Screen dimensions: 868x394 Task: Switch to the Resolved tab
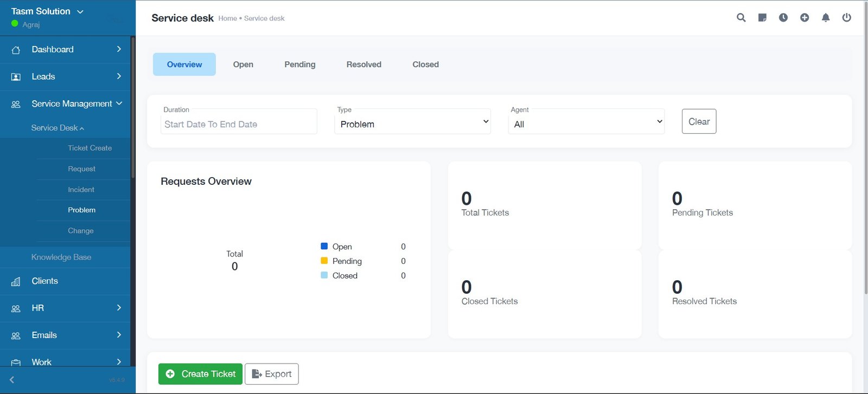pyautogui.click(x=363, y=64)
